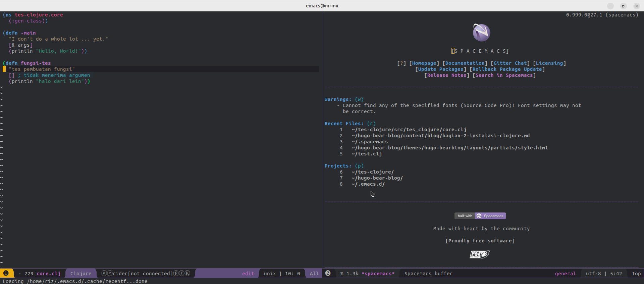This screenshot has height=284, width=644.
Task: Click the general label in right modeline
Action: 566,274
